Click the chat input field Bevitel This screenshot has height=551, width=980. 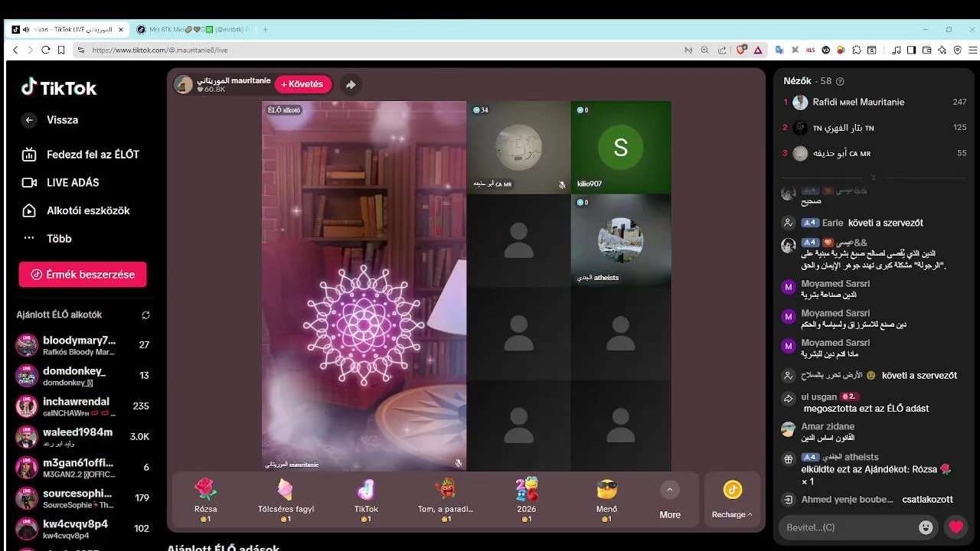click(x=846, y=527)
